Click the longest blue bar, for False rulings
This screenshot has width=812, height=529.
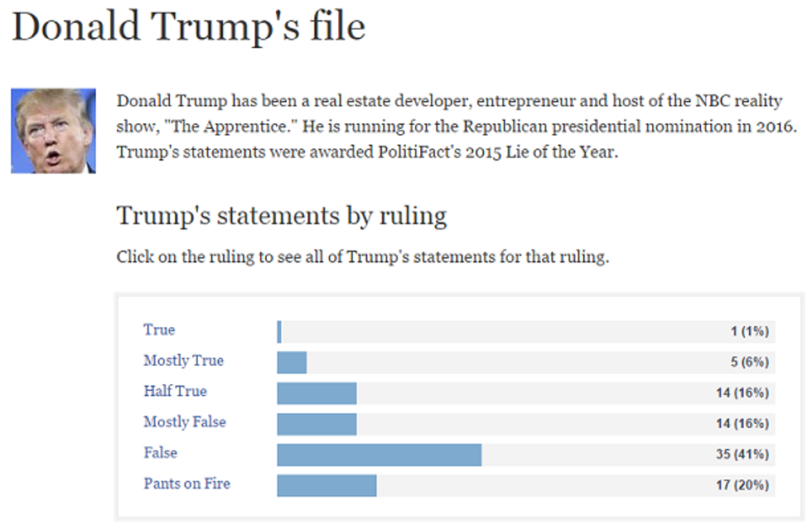(x=379, y=454)
